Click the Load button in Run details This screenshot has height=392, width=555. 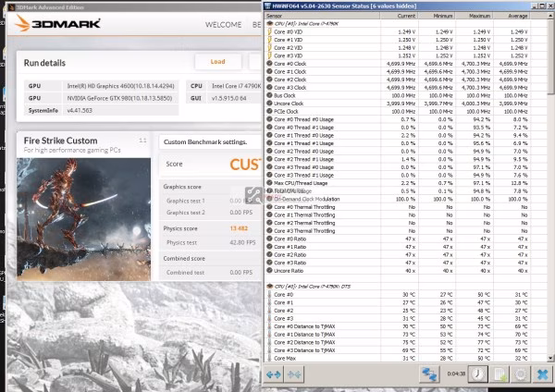(x=218, y=62)
